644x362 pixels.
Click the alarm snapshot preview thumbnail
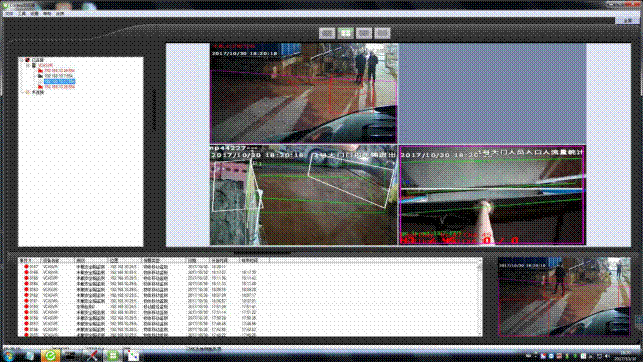pyautogui.click(x=564, y=297)
